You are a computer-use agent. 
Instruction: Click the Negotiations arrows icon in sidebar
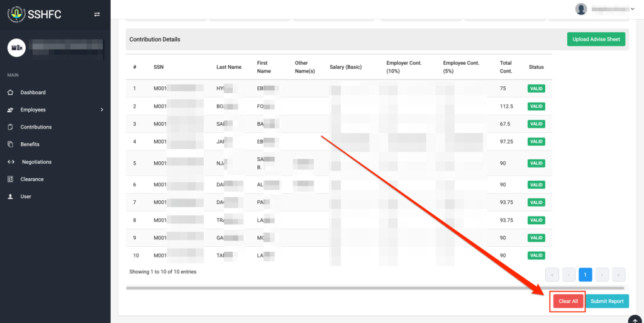point(10,162)
